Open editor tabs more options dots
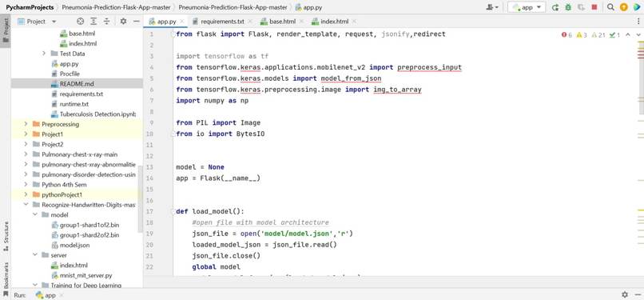This screenshot has width=644, height=300. tap(638, 22)
